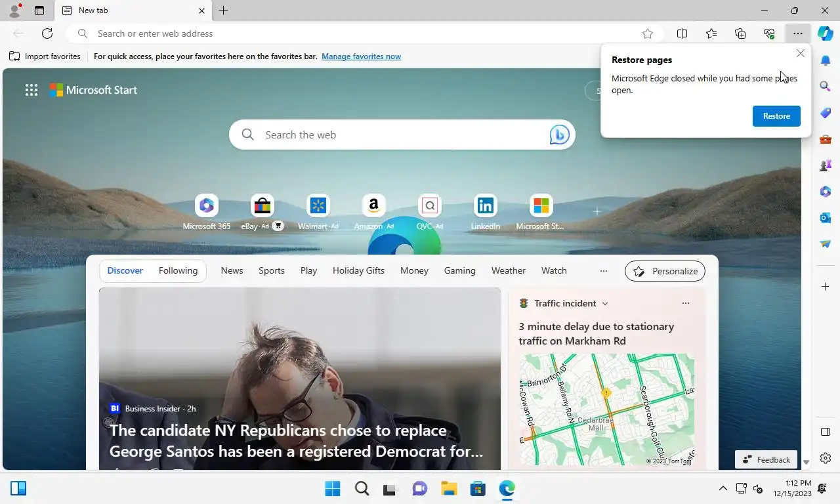Open the tab actions menu icon
840x504 pixels.
[39, 10]
